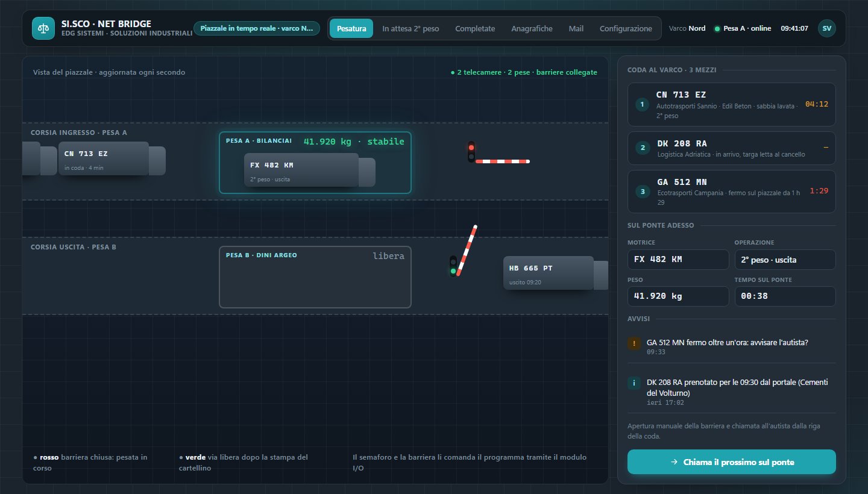Open the Completate tab
Viewport: 868px width, 494px height.
[475, 28]
